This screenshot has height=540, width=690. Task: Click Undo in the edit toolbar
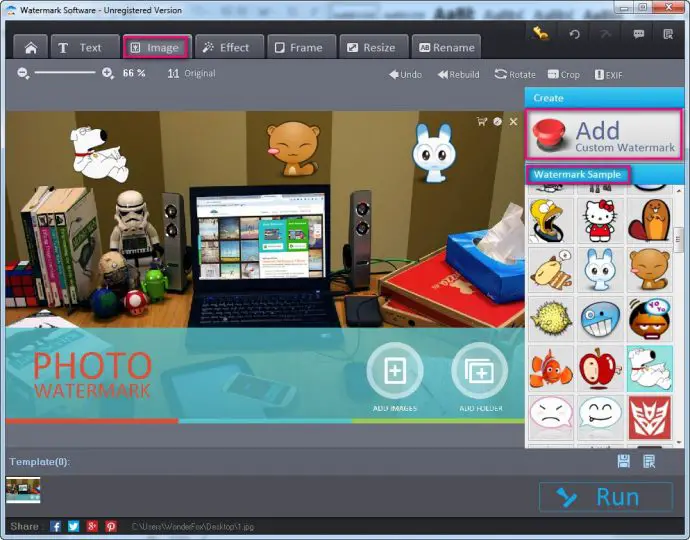pyautogui.click(x=405, y=74)
